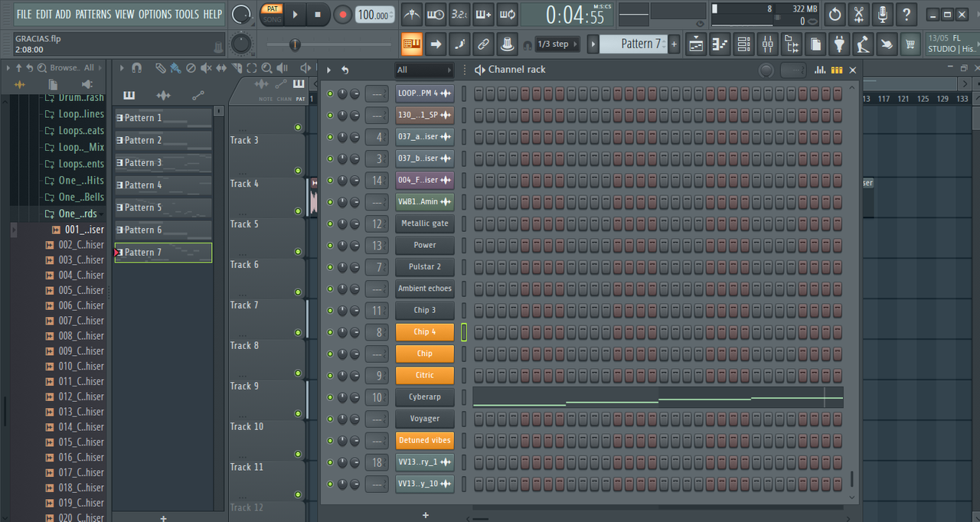
Task: Click the graph editor icon in Channel rack
Action: 820,70
